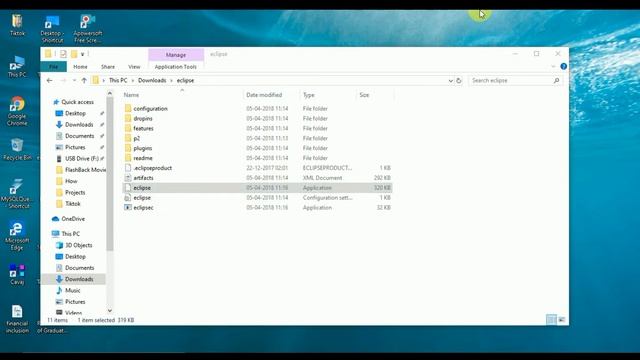Click the This PC breadcrumb
640x360 pixels.
(x=118, y=80)
